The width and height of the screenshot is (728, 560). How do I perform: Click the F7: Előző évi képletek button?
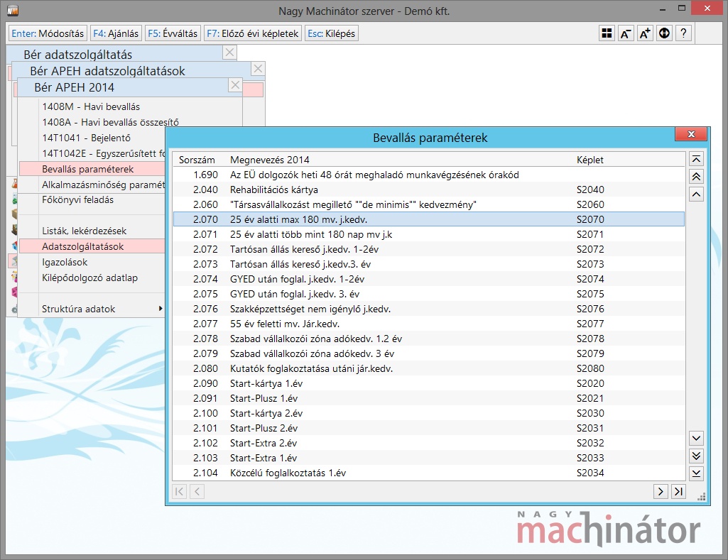(252, 33)
